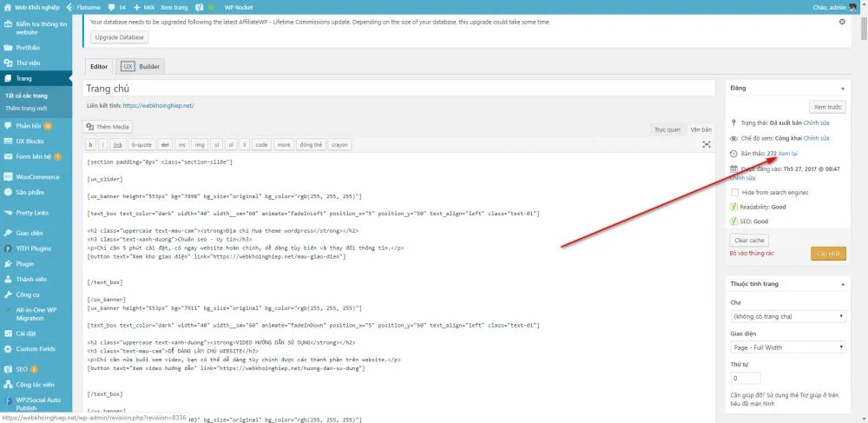The image size is (868, 423).
Task: Collapse the Đăng publish panel
Action: [x=843, y=88]
